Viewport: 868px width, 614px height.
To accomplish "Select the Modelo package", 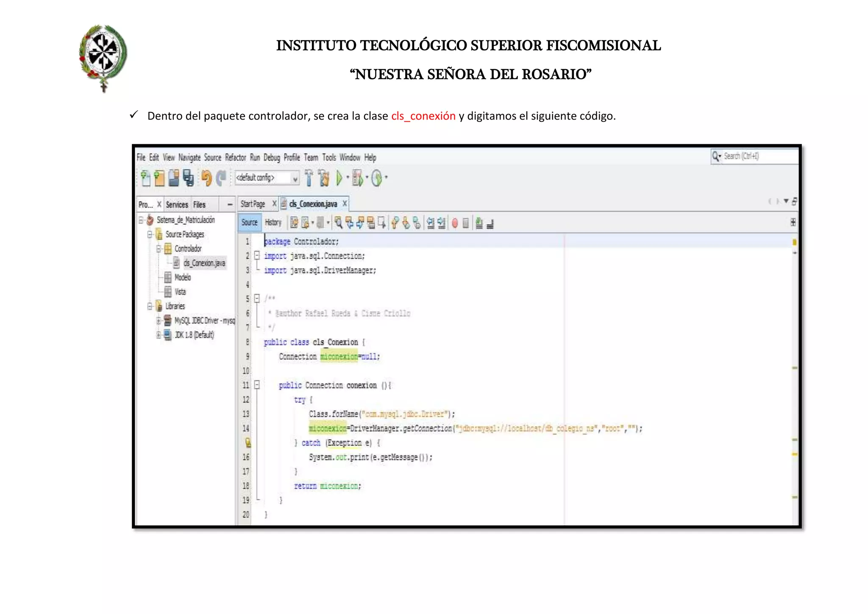I will [x=183, y=278].
